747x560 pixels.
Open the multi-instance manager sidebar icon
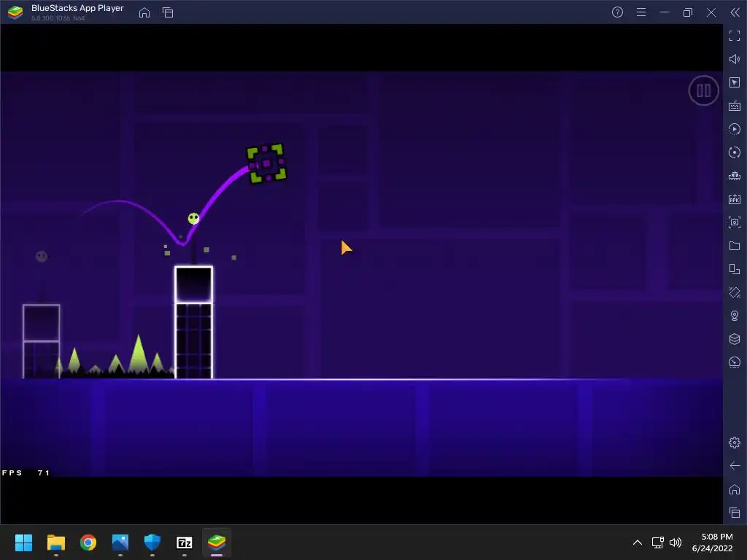tap(735, 269)
